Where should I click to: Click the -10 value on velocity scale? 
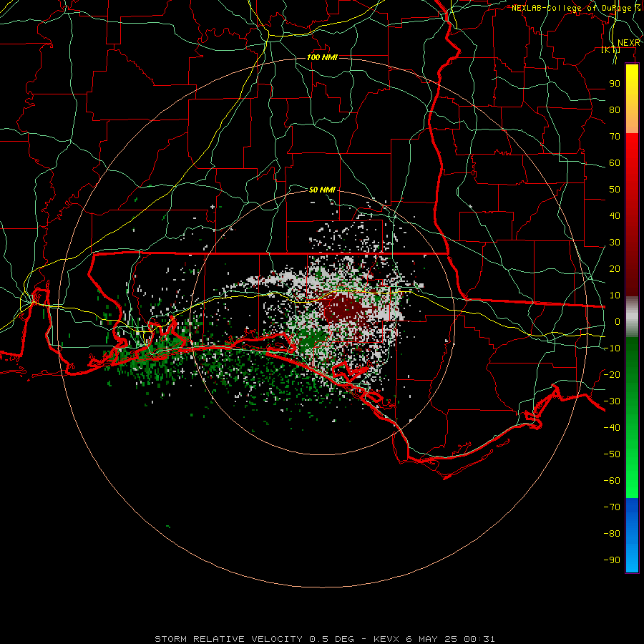(x=612, y=348)
